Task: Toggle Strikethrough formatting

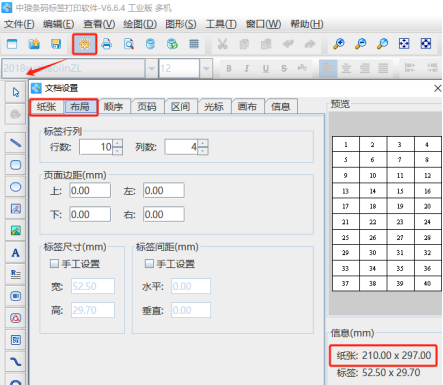Action: (284, 68)
